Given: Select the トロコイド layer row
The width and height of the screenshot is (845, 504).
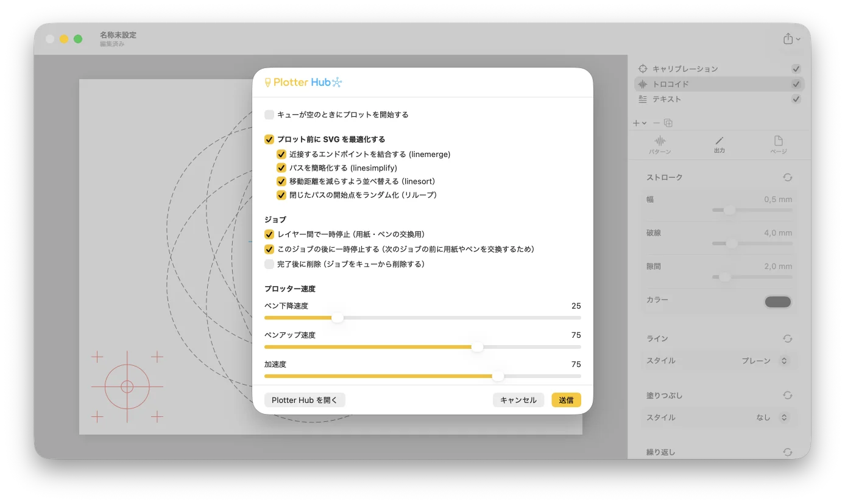Looking at the screenshot, I should point(719,84).
